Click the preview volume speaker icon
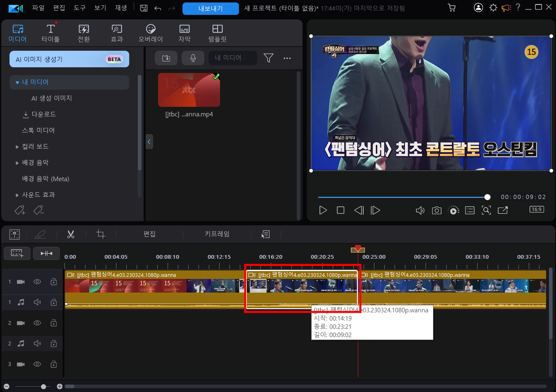 (x=420, y=210)
